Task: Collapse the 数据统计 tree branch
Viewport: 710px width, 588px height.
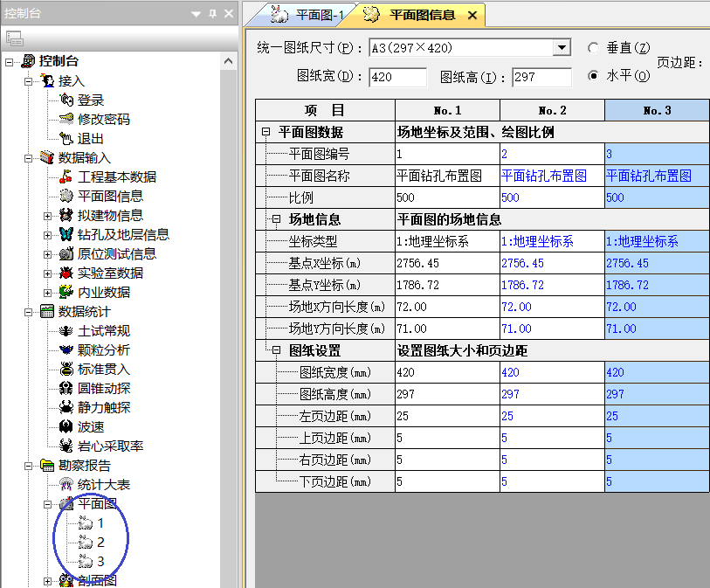Action: (x=28, y=312)
